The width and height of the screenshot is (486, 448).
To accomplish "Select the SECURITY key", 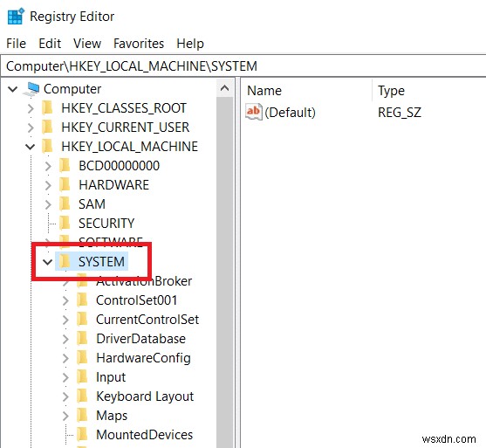I will pos(106,224).
